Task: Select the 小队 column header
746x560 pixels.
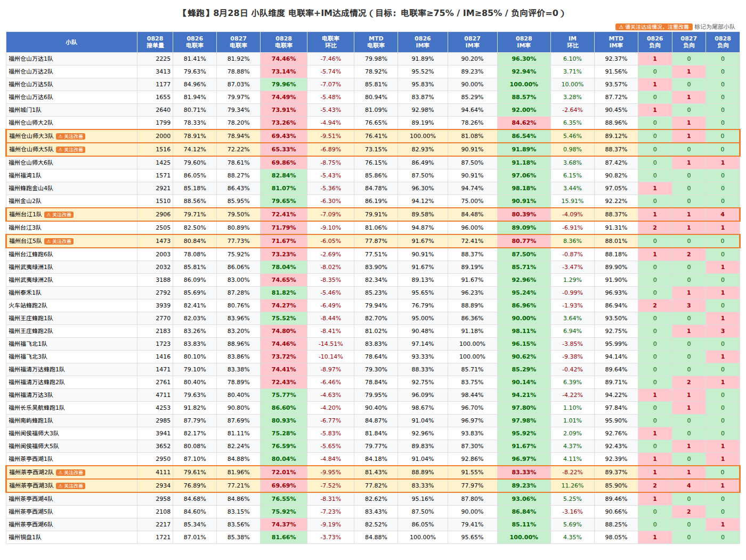Action: pos(71,42)
